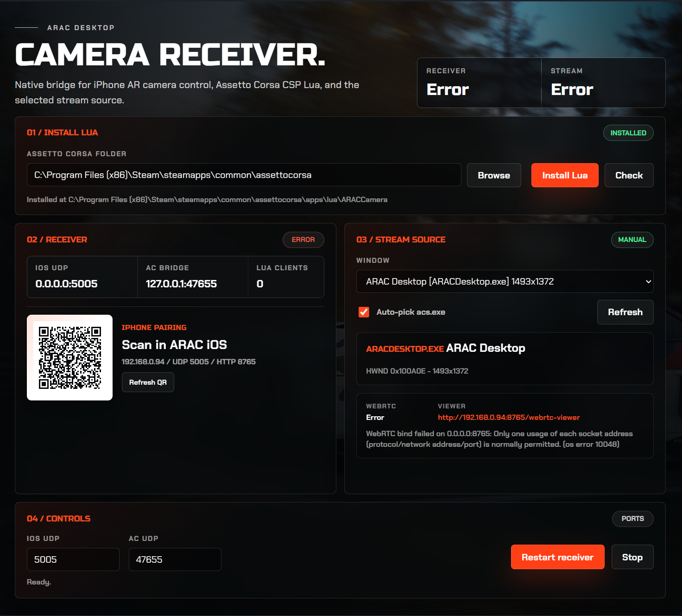Click the ARACDESKTOP.EXE ARAC Desktop heading
682x616 pixels.
(x=446, y=348)
